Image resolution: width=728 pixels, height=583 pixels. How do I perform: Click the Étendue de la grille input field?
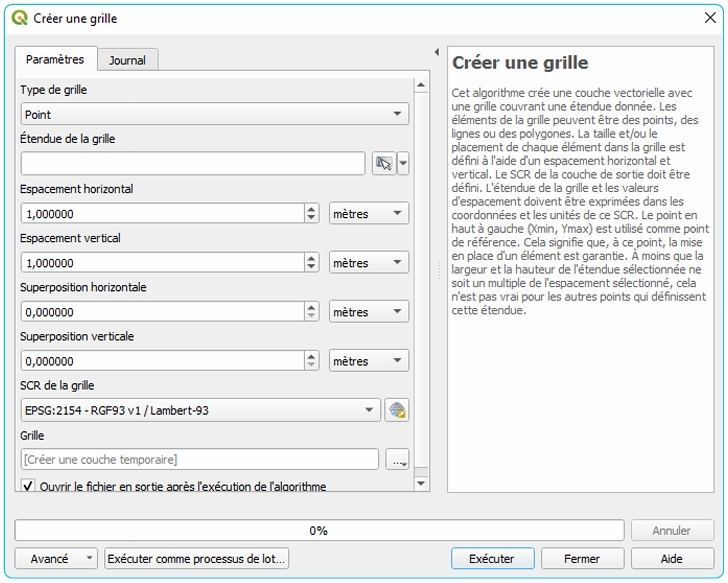click(192, 164)
